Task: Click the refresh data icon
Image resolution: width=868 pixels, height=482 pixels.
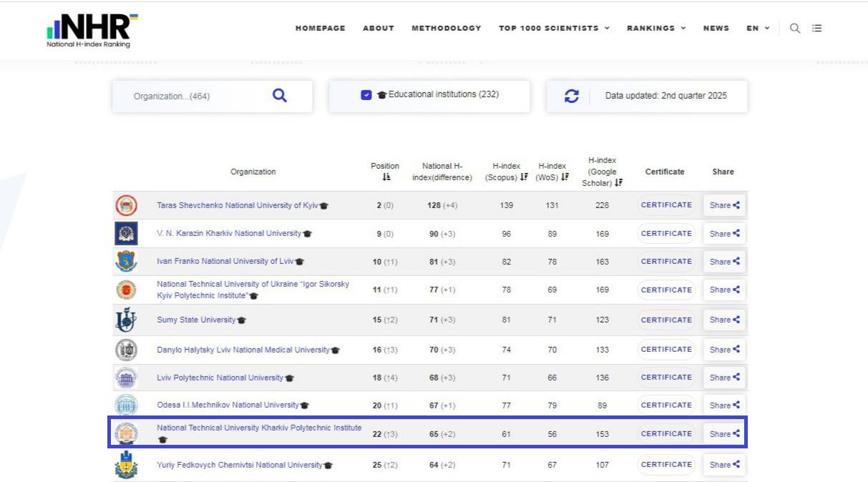Action: (x=572, y=96)
